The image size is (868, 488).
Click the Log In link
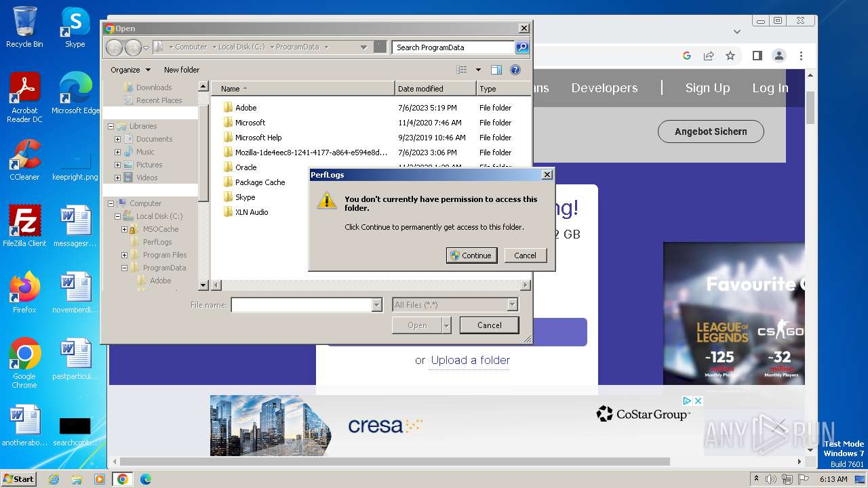(x=770, y=88)
